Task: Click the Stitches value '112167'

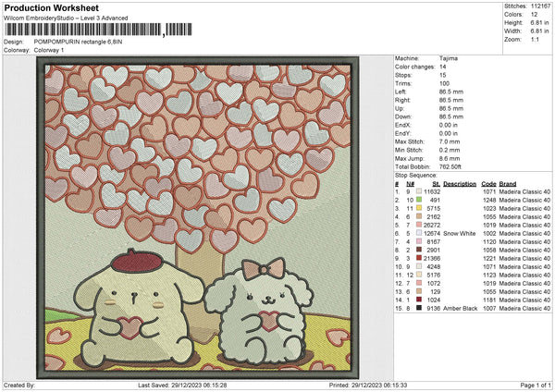Action: click(x=540, y=6)
